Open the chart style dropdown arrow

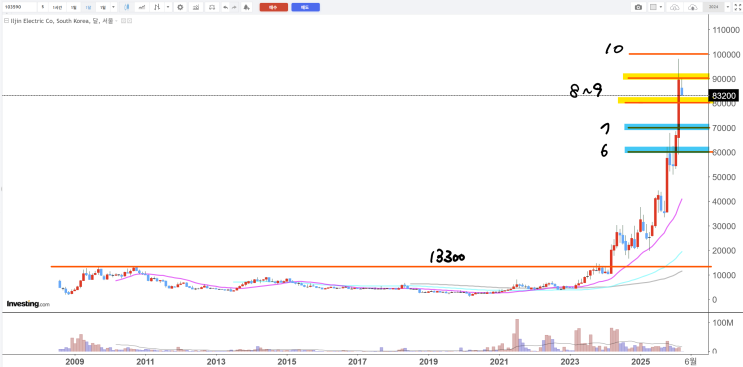(168, 7)
